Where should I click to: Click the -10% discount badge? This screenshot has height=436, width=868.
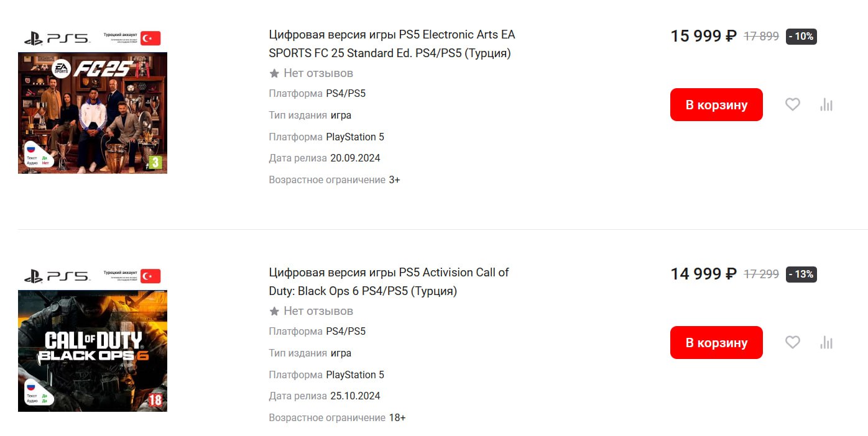click(x=801, y=36)
